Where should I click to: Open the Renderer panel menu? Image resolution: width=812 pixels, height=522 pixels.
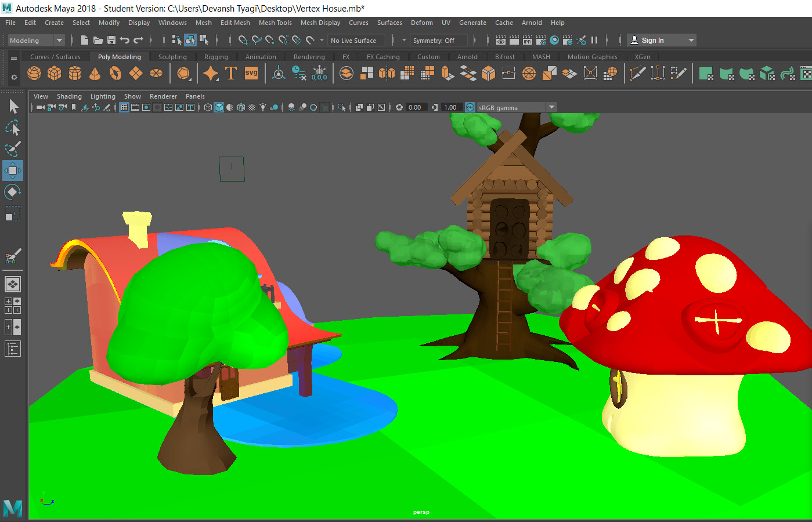pos(163,96)
